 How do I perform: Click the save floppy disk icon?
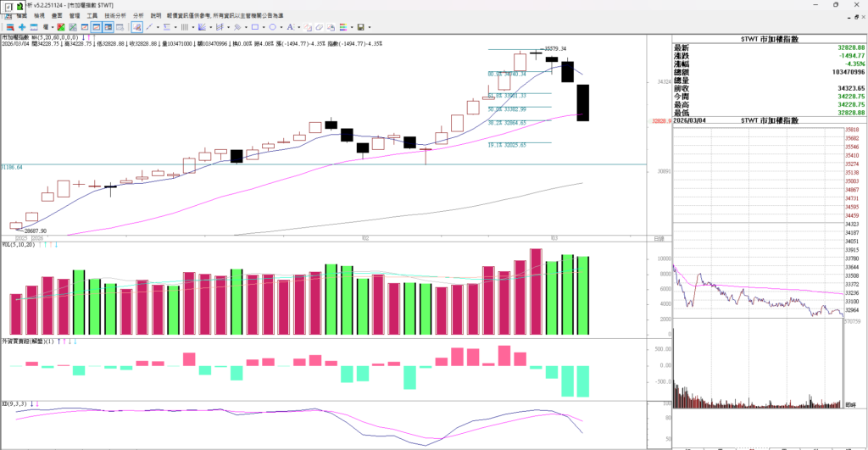(360, 27)
